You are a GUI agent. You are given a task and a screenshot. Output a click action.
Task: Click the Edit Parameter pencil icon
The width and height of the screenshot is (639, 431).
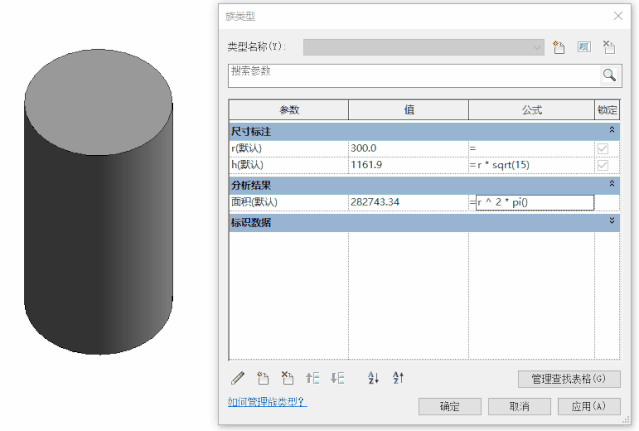[238, 378]
